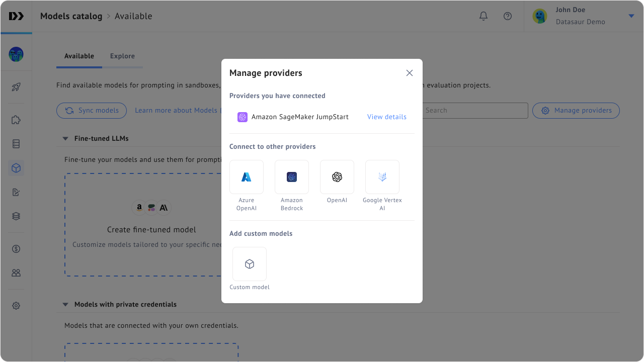644x362 pixels.
Task: Collapse the Fine-tuned LLMs section
Action: 65,139
